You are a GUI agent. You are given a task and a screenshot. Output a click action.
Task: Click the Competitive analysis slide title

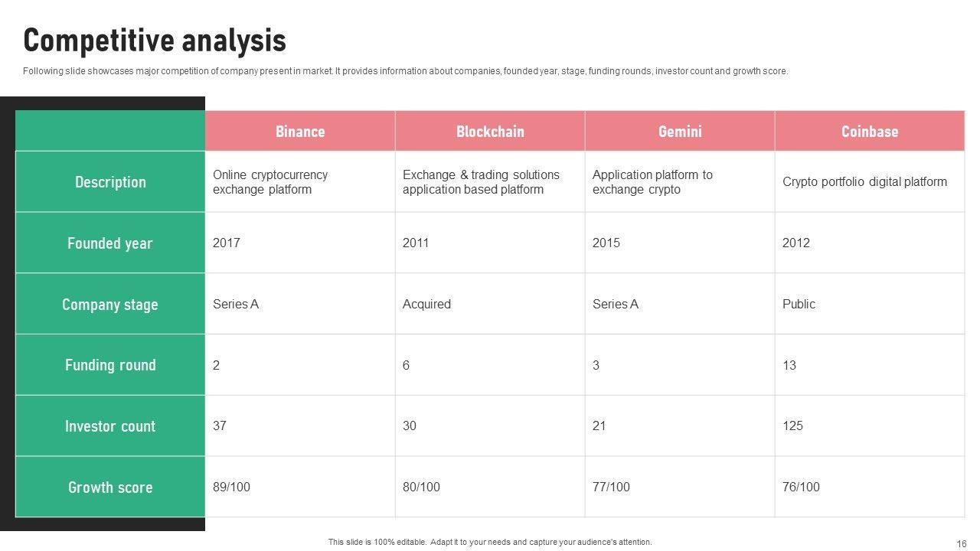pyautogui.click(x=155, y=41)
